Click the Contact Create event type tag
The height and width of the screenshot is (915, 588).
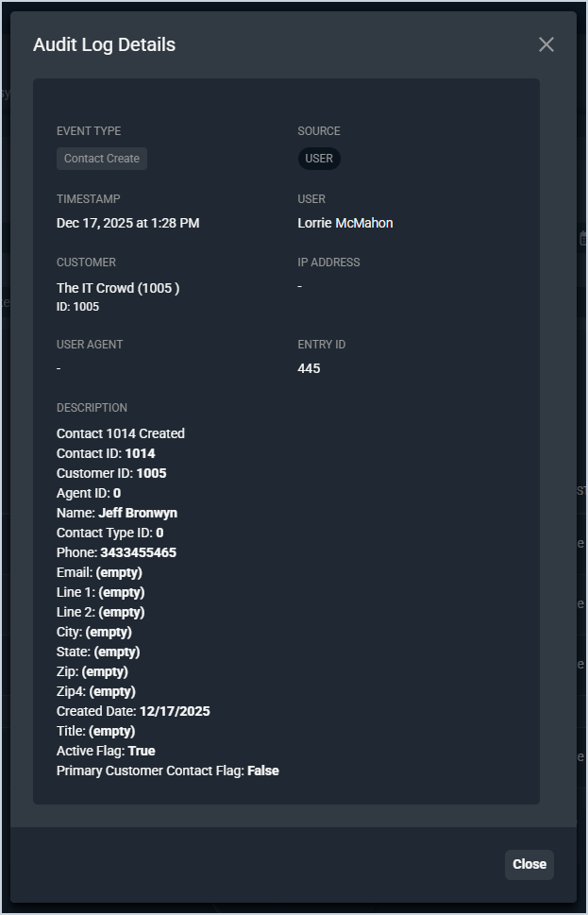(x=102, y=159)
